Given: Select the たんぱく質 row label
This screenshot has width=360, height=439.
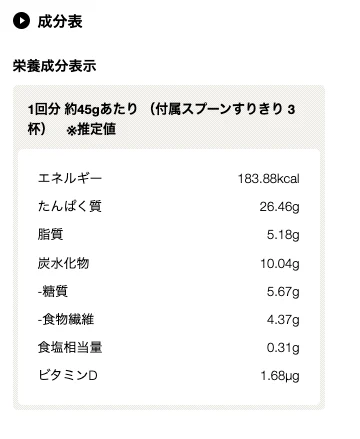Looking at the screenshot, I should (x=70, y=206).
